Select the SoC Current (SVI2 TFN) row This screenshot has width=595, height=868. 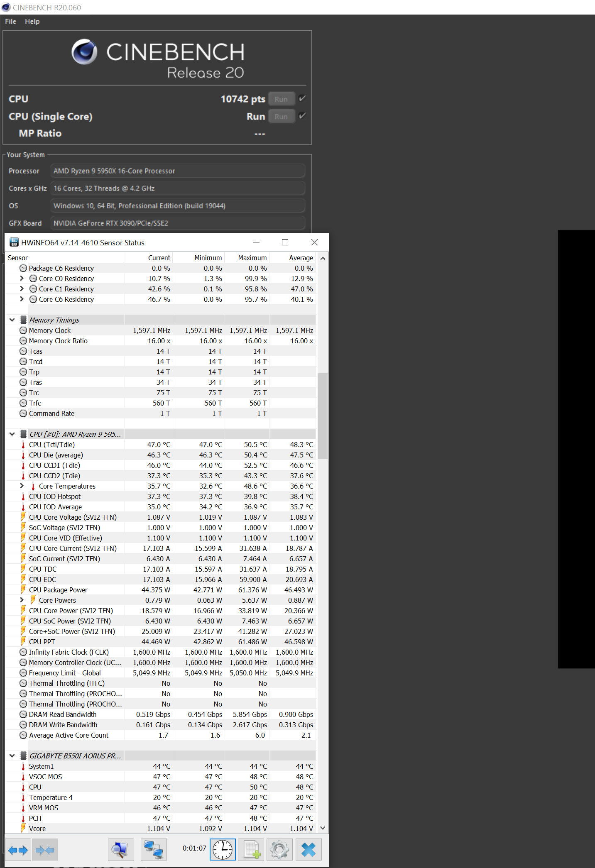pos(161,559)
